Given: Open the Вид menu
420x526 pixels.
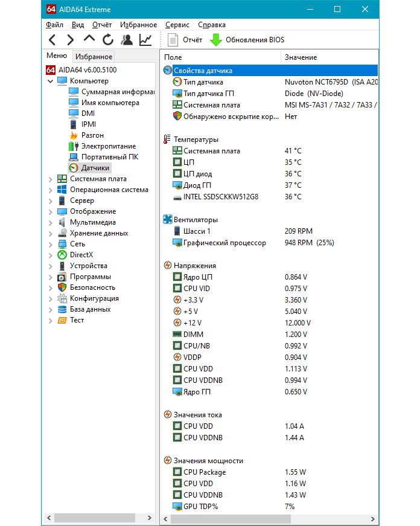Looking at the screenshot, I should [78, 25].
